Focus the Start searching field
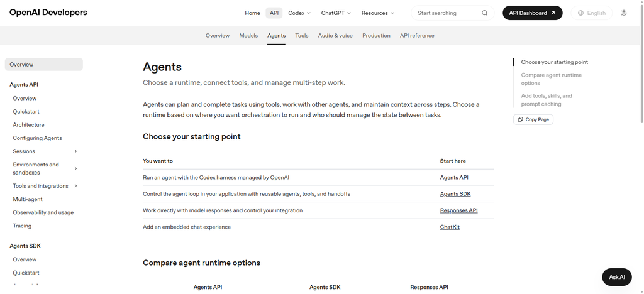The height and width of the screenshot is (294, 644). (453, 13)
